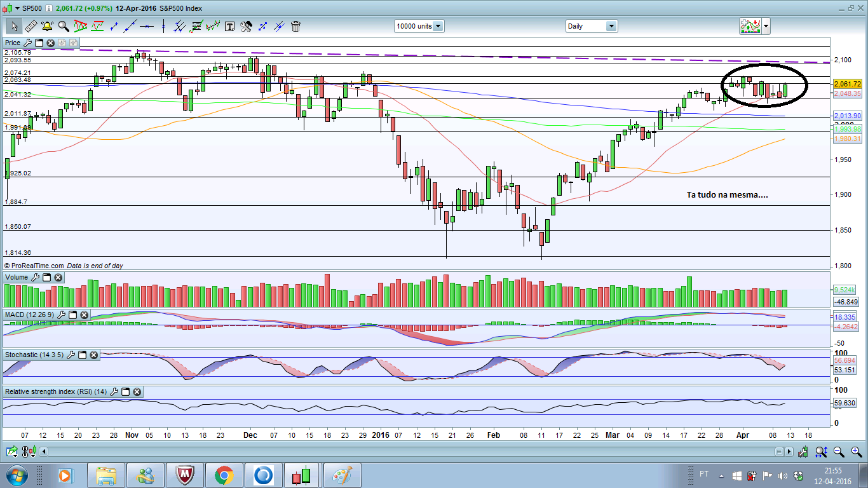The width and height of the screenshot is (868, 488).
Task: Maximize the RSI indicator panel
Action: (x=125, y=392)
